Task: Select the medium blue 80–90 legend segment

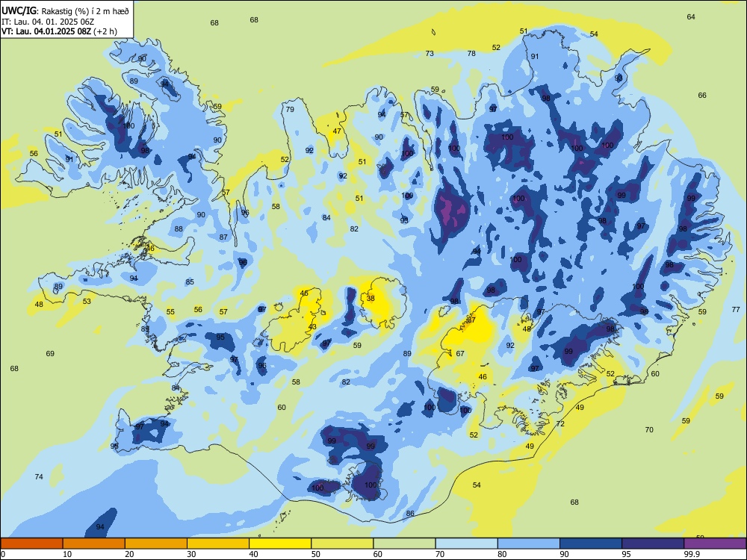Action: [529, 544]
